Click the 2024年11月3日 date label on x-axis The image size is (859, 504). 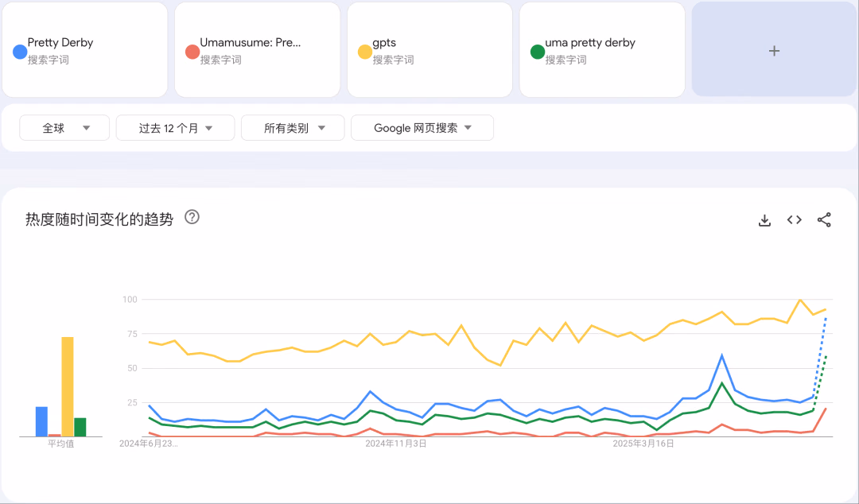click(396, 444)
